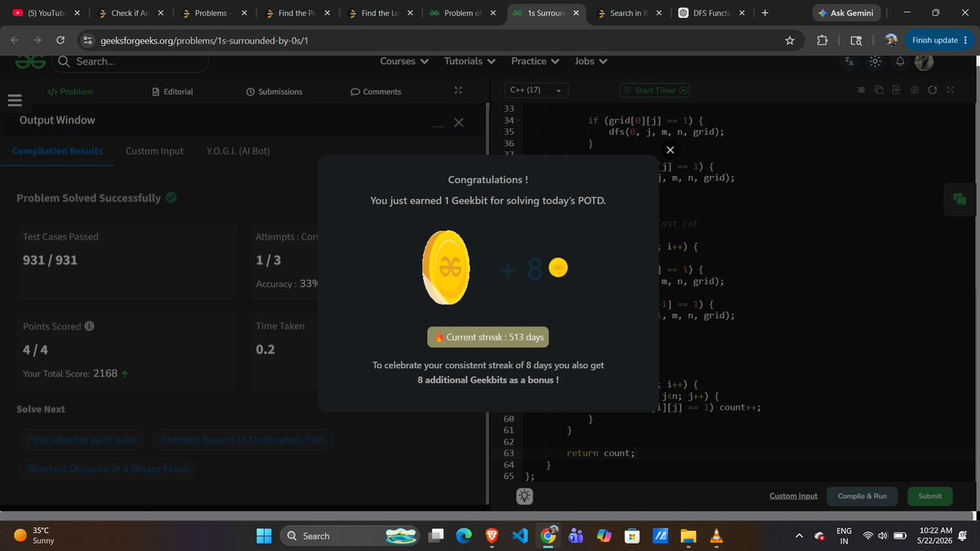Open Brave browser from taskbar
The image size is (980, 551).
click(492, 535)
